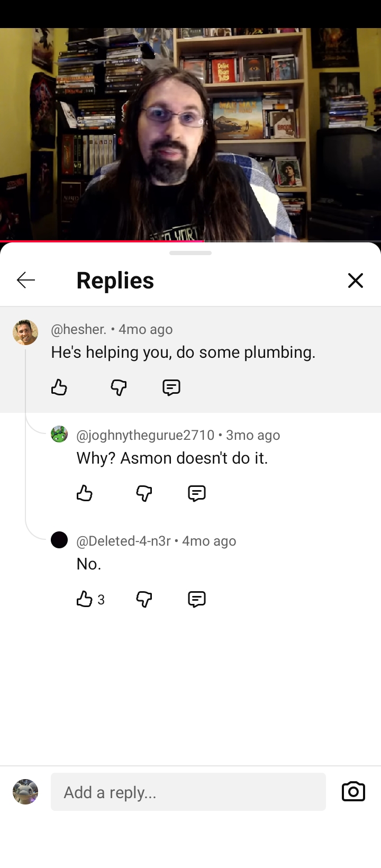
Task: Open @joghnythegurue2710's green avatar
Action: click(x=59, y=435)
